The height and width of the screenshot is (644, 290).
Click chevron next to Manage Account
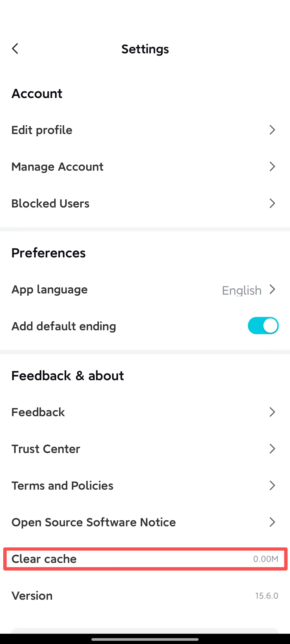click(x=272, y=166)
